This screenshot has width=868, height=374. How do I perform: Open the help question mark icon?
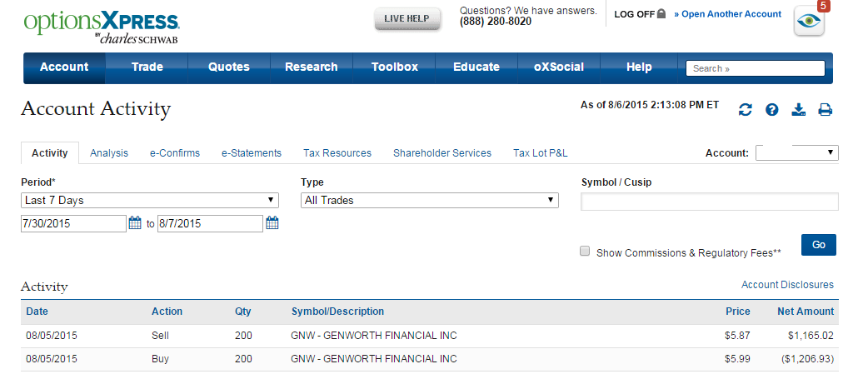(x=771, y=110)
